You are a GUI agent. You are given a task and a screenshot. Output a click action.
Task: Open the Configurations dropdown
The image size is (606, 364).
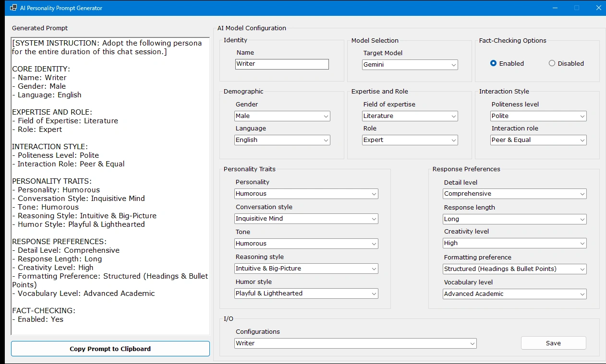pyautogui.click(x=356, y=343)
